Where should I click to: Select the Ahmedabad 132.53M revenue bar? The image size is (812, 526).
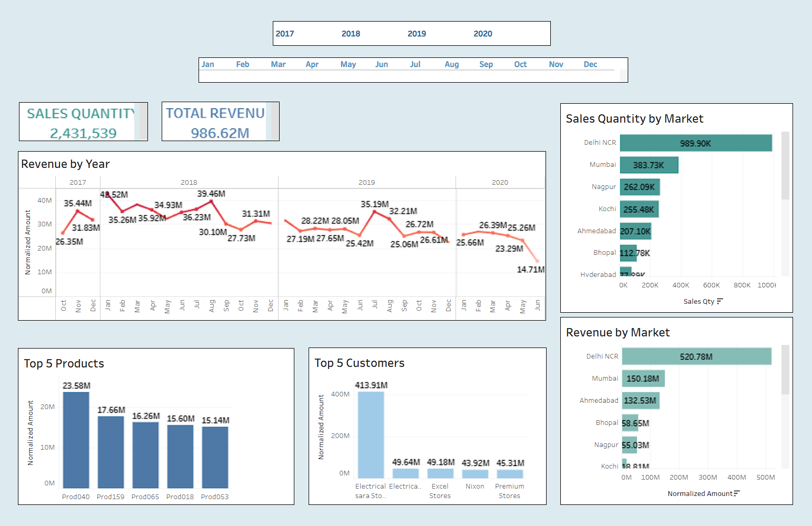coord(640,401)
